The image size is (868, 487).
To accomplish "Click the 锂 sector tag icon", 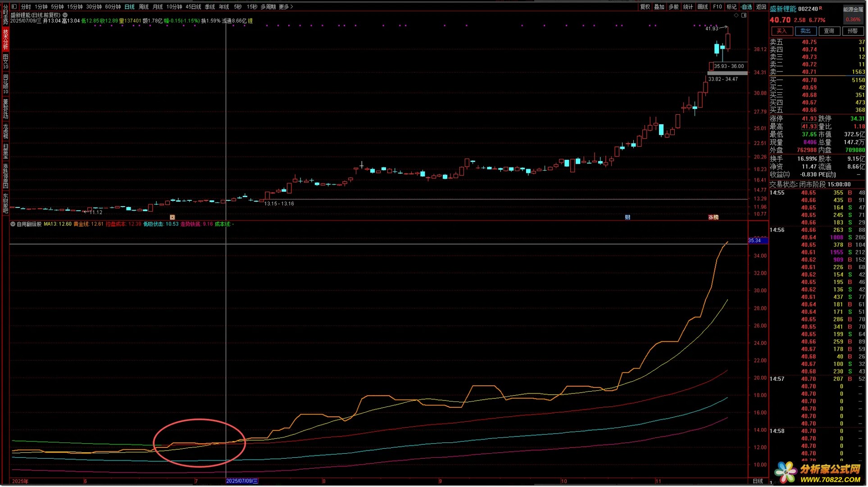I will (x=250, y=21).
